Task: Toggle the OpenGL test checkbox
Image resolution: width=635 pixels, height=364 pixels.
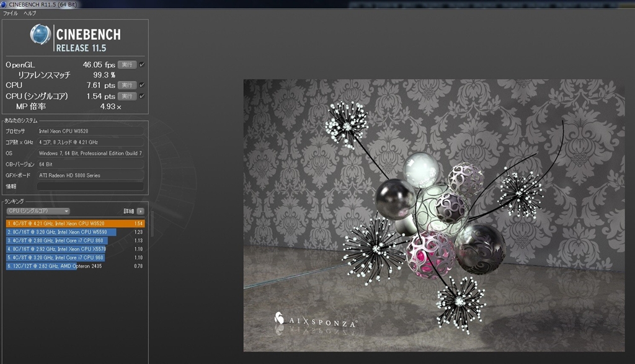Action: click(142, 64)
